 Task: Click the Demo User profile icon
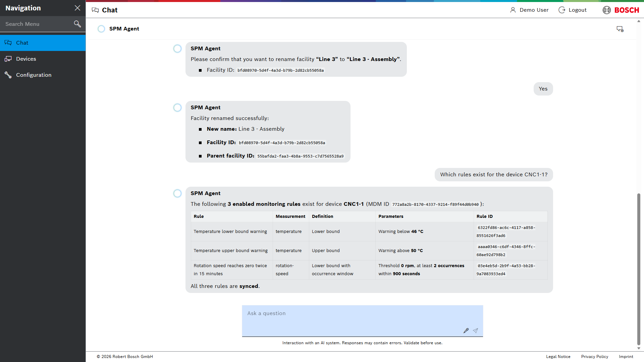513,10
